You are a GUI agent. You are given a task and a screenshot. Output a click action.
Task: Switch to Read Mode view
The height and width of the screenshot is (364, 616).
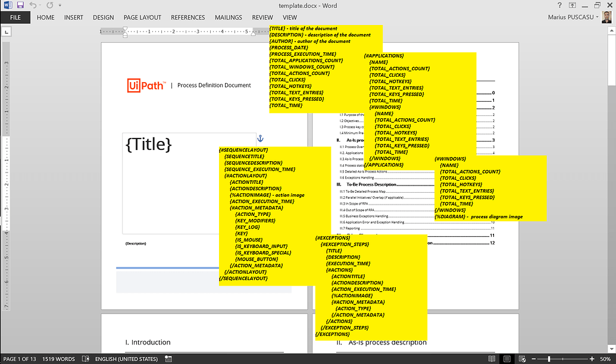click(492, 358)
